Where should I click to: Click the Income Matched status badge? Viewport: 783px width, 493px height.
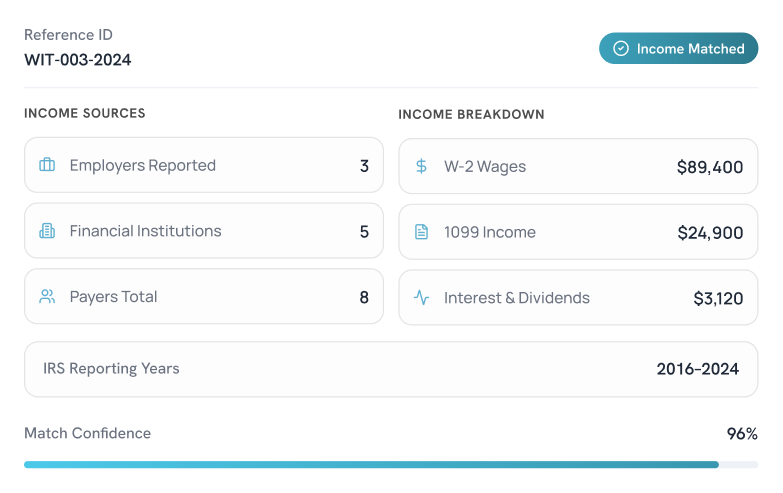678,48
